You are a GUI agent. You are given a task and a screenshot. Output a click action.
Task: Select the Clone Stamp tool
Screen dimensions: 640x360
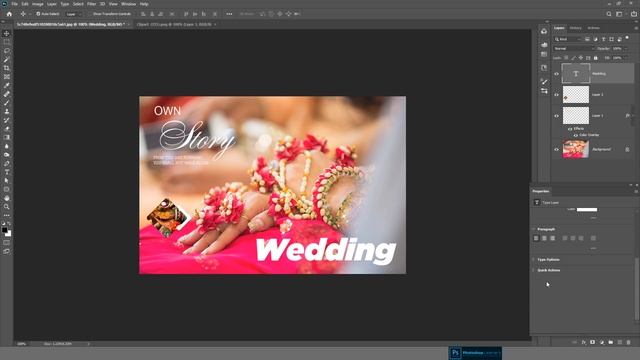[x=7, y=111]
